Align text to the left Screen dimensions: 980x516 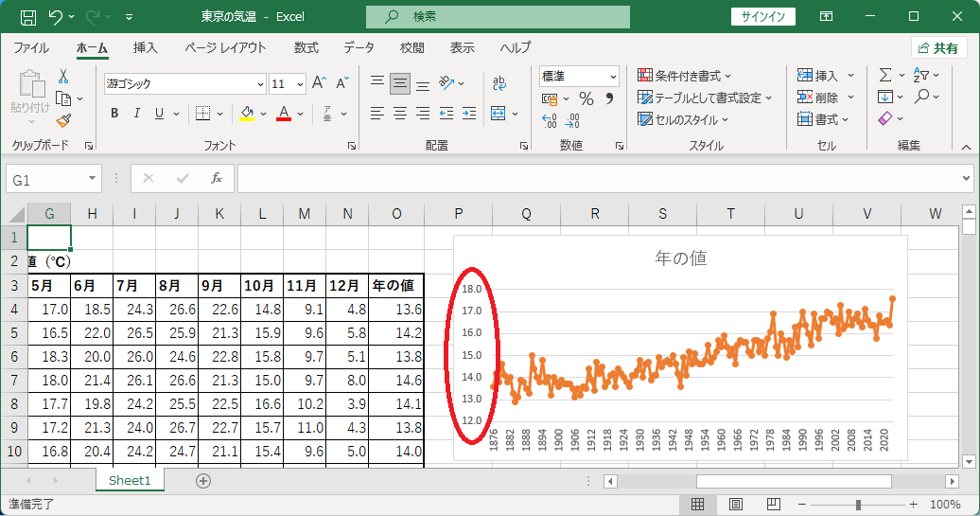click(x=376, y=114)
